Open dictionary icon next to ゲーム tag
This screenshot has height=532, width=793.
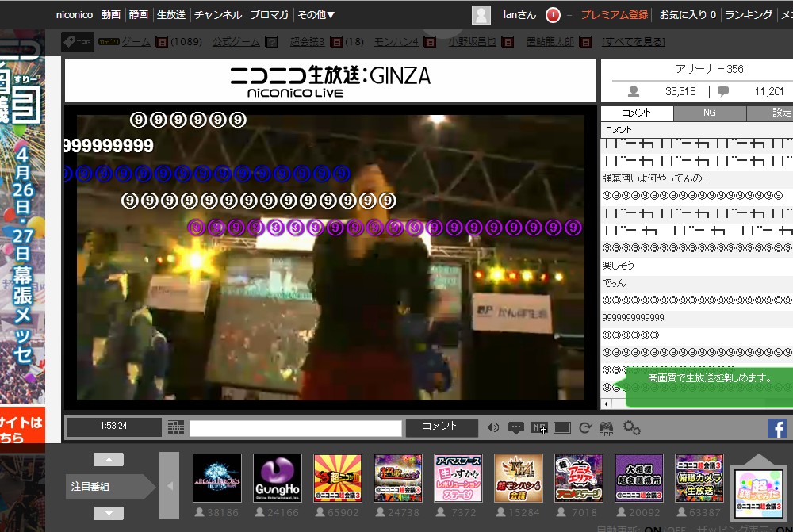click(x=161, y=42)
